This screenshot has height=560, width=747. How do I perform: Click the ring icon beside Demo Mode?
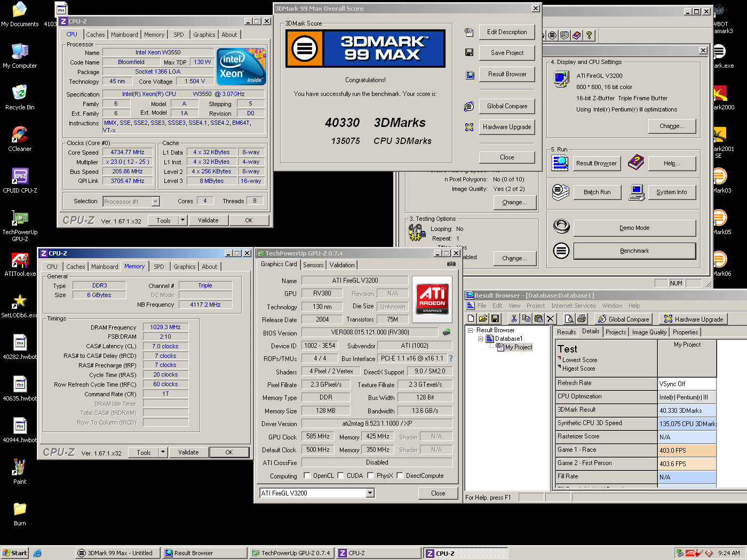click(561, 227)
